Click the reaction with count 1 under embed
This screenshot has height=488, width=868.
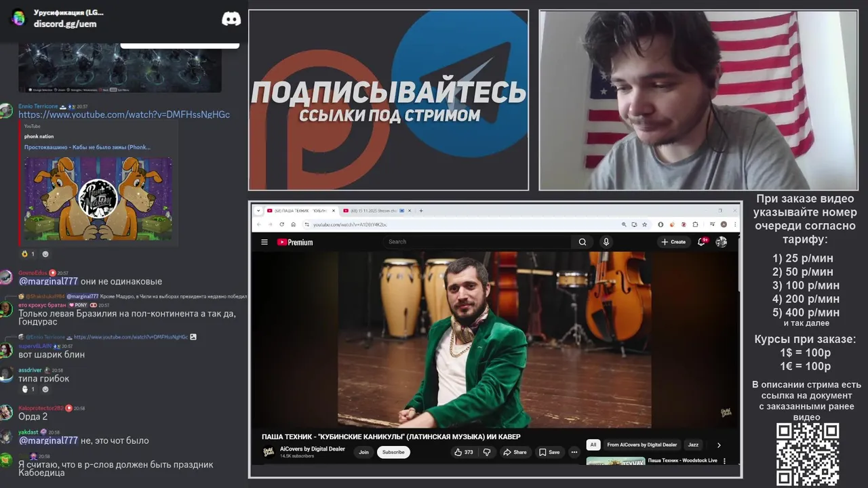(28, 254)
